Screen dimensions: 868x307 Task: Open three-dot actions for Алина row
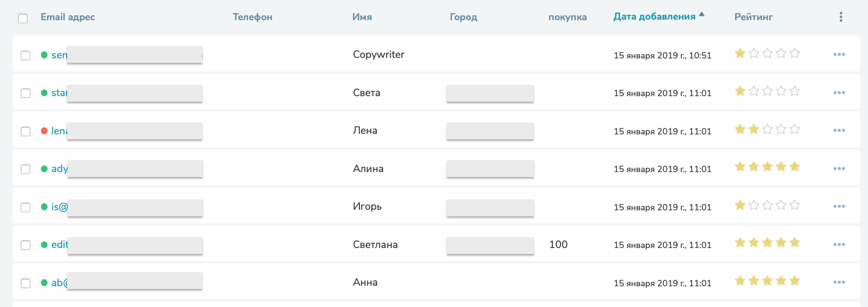[839, 169]
